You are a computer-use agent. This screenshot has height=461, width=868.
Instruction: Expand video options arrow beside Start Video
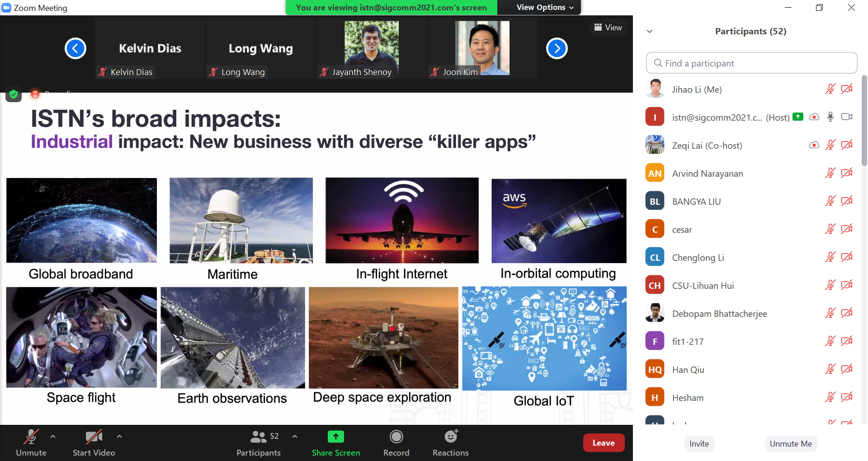(x=119, y=437)
